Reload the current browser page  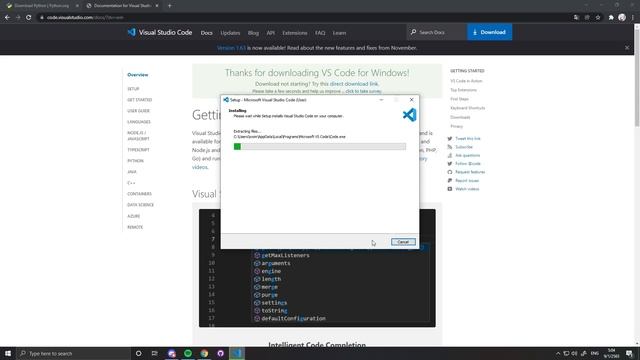29,18
